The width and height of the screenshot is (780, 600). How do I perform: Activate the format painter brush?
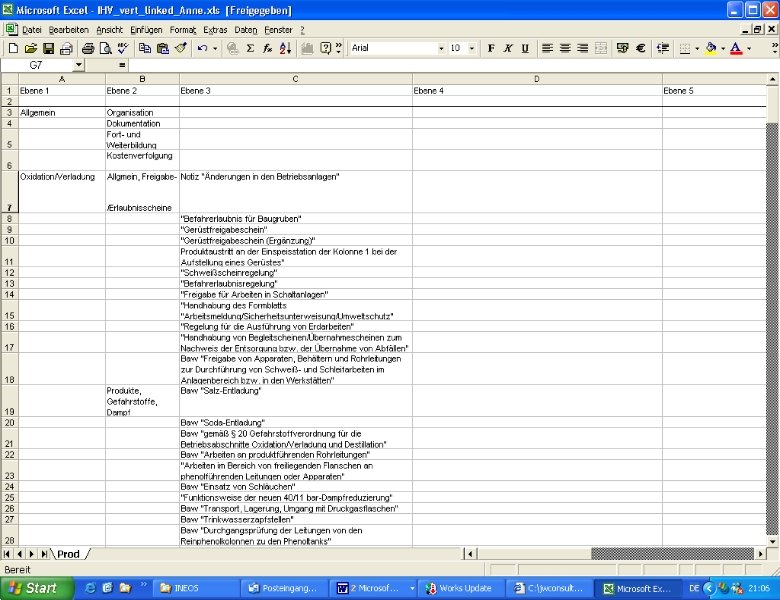pos(181,48)
